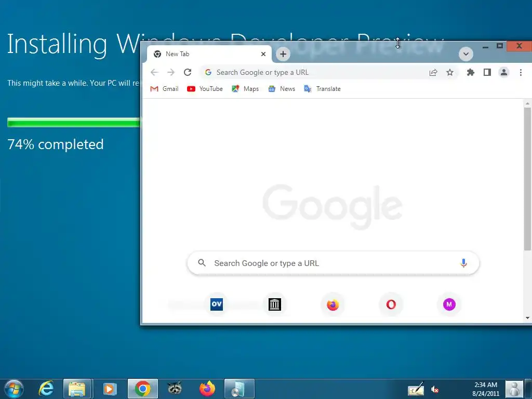Open the Windows Start orb
The image size is (532, 399).
pyautogui.click(x=14, y=389)
